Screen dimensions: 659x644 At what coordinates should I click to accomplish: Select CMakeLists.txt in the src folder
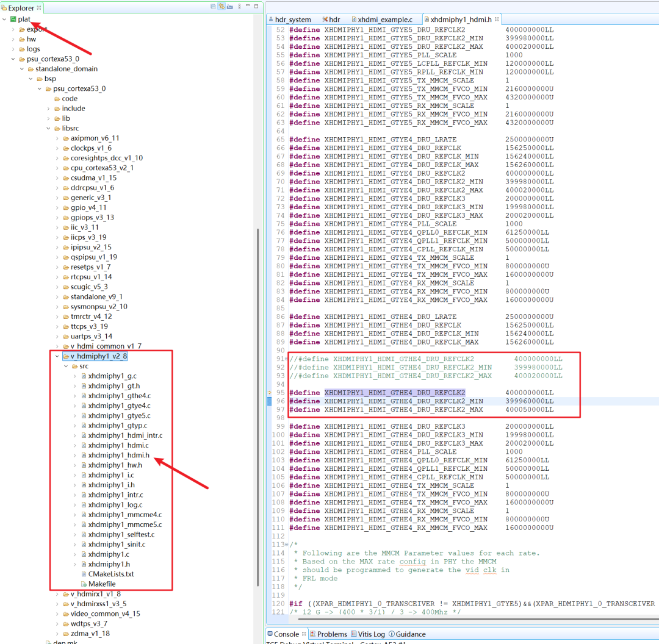click(x=110, y=574)
